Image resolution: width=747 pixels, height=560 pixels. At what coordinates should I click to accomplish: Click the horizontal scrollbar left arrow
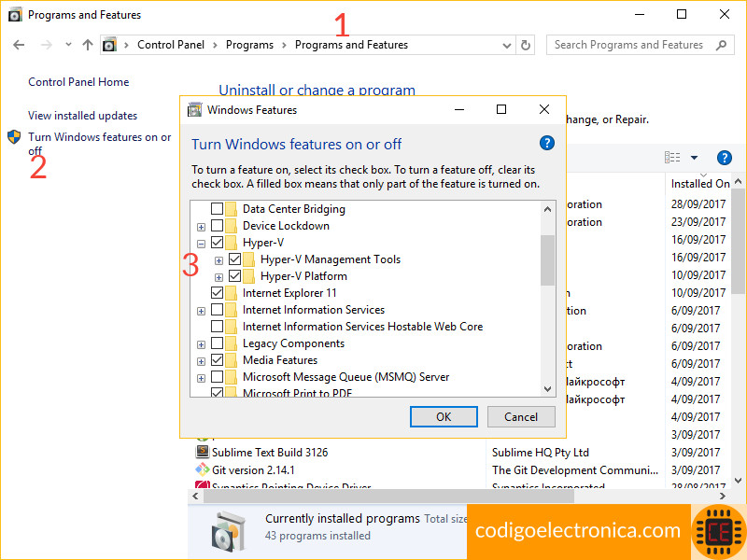[195, 497]
